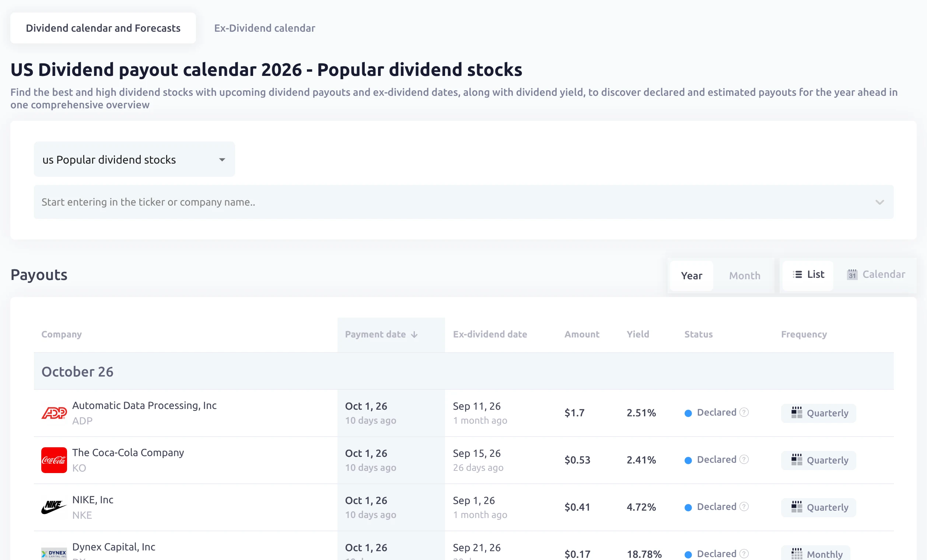This screenshot has height=560, width=927.
Task: Open the Dividend calendar and Forecasts tab
Action: 103,28
